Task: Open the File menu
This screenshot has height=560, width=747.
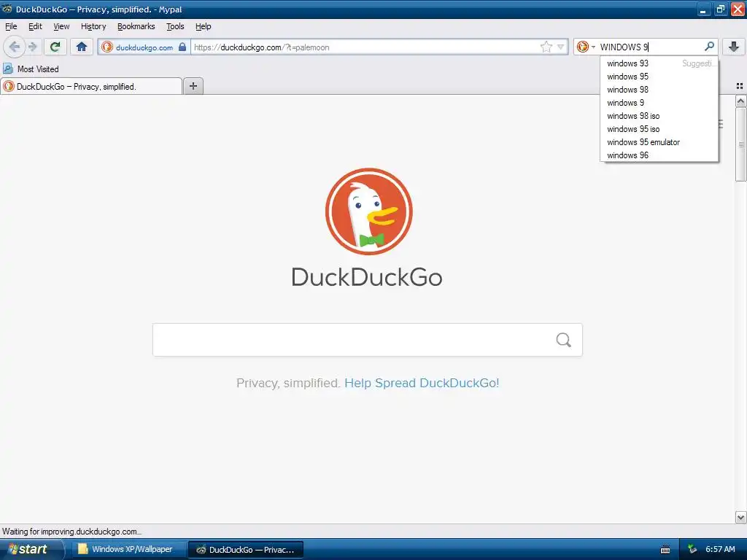Action: click(x=11, y=26)
